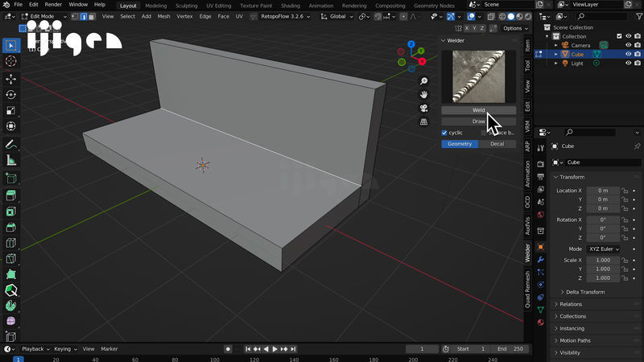Select the Add Cube tool
The image size is (644, 362).
pyautogui.click(x=11, y=179)
